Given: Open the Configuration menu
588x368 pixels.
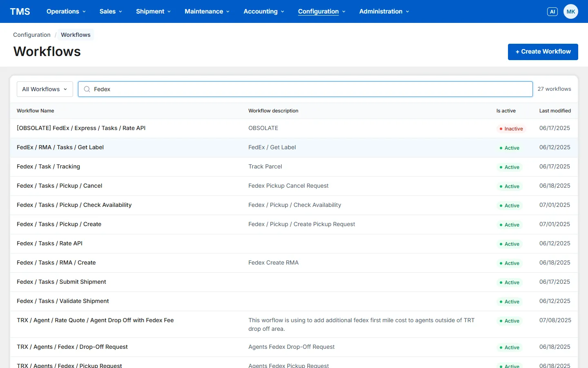Looking at the screenshot, I should click(322, 11).
